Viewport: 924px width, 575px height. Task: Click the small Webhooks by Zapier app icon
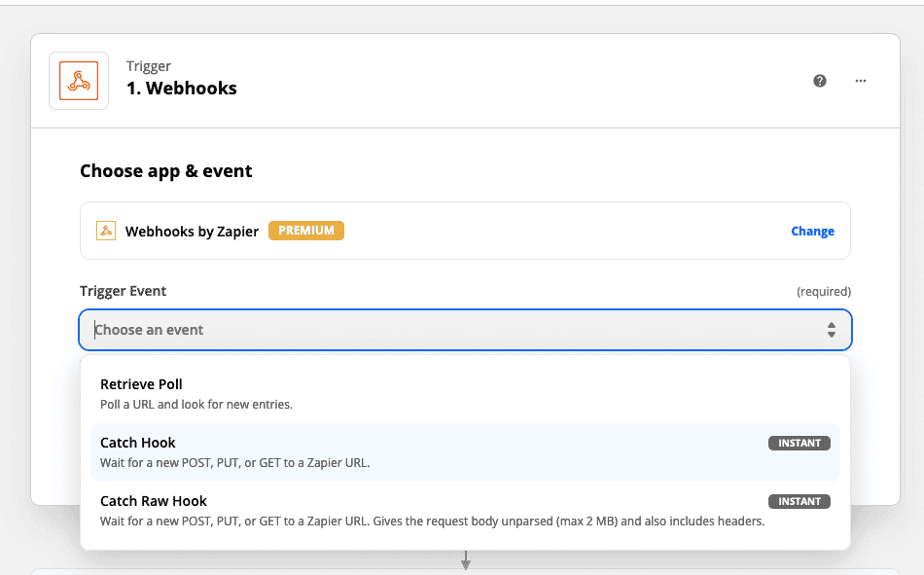point(106,231)
